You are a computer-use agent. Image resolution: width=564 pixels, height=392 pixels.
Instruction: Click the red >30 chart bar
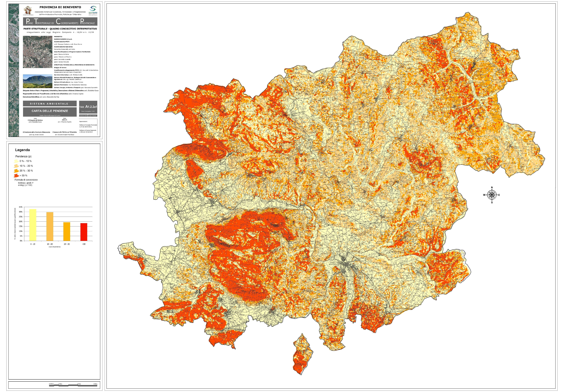84,232
